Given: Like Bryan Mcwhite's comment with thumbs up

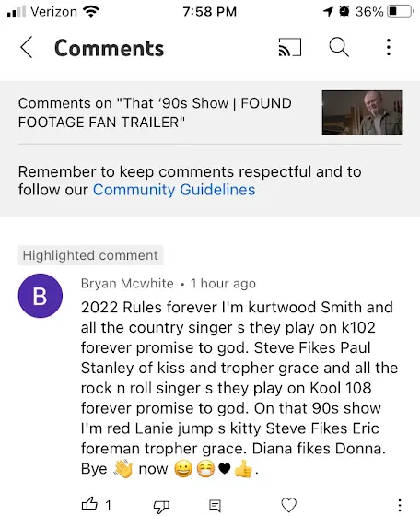Looking at the screenshot, I should click(89, 504).
